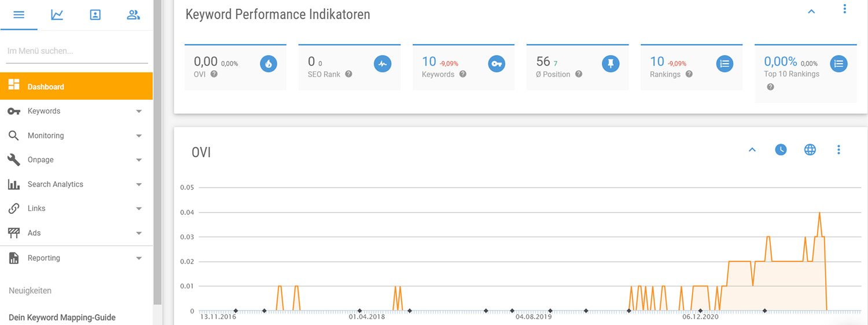The width and height of the screenshot is (868, 325).
Task: Switch to the line chart tab
Action: (x=57, y=14)
